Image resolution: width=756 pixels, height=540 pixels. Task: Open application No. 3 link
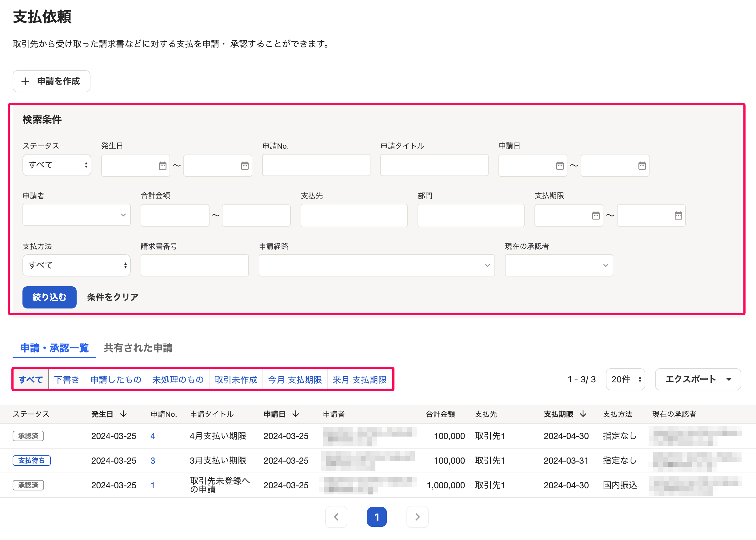(x=153, y=461)
